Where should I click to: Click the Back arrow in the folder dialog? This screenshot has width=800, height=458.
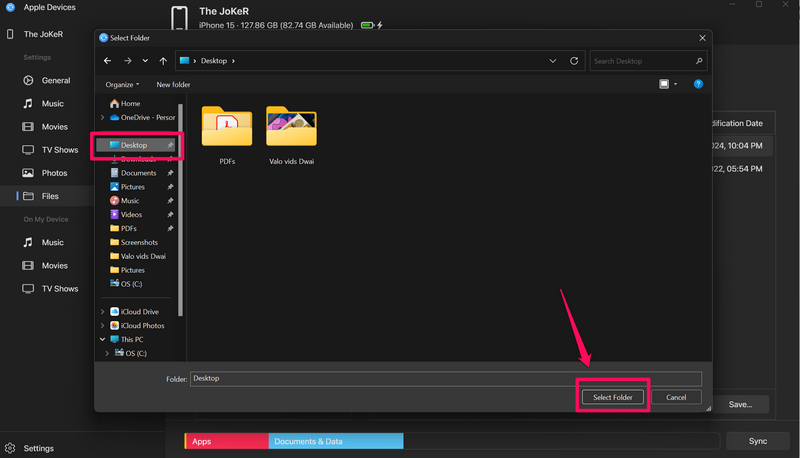click(108, 61)
